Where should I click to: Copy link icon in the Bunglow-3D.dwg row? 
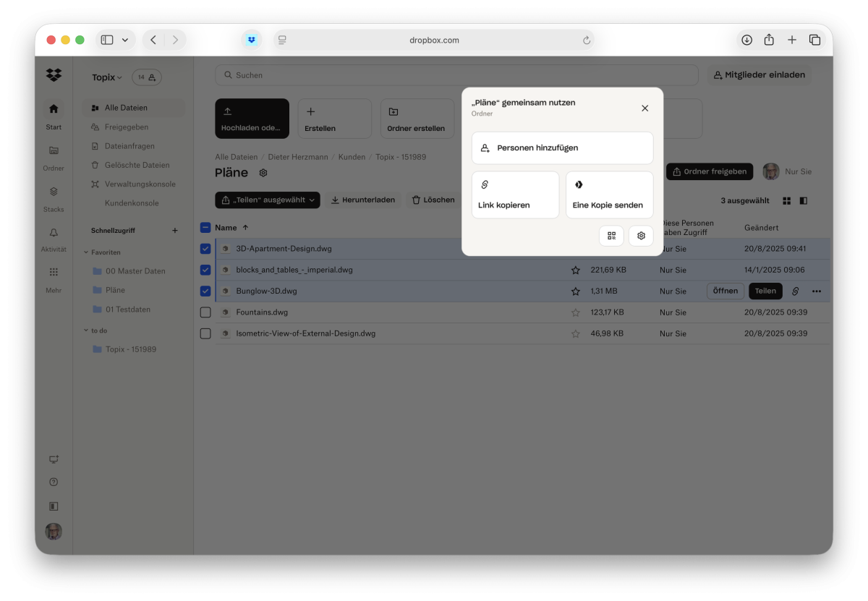[796, 291]
